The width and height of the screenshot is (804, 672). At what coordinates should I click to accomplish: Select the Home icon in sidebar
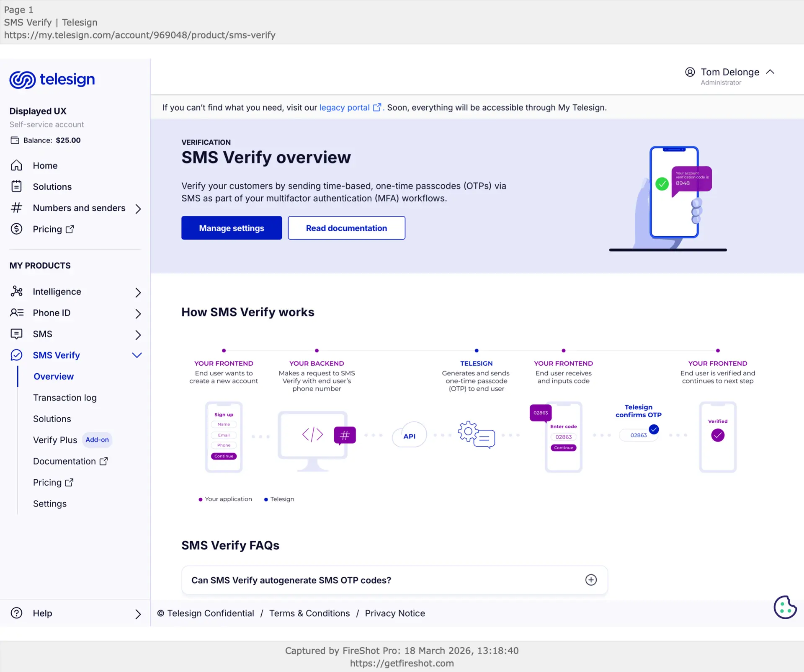click(x=16, y=165)
